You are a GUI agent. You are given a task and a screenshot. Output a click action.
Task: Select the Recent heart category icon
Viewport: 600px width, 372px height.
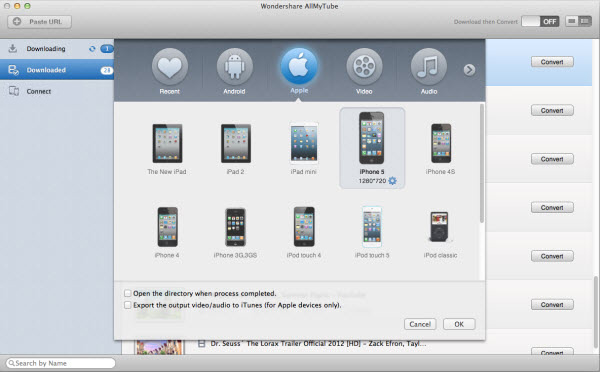(170, 67)
